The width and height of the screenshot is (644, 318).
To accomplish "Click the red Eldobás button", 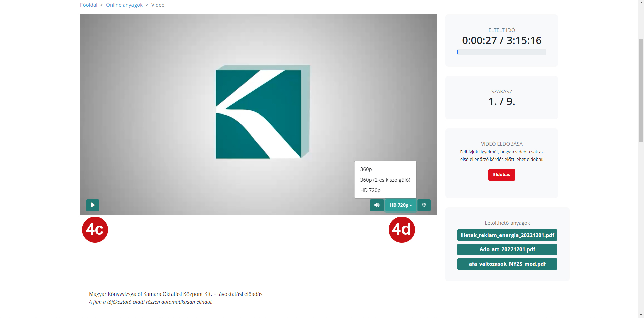I will [x=501, y=175].
